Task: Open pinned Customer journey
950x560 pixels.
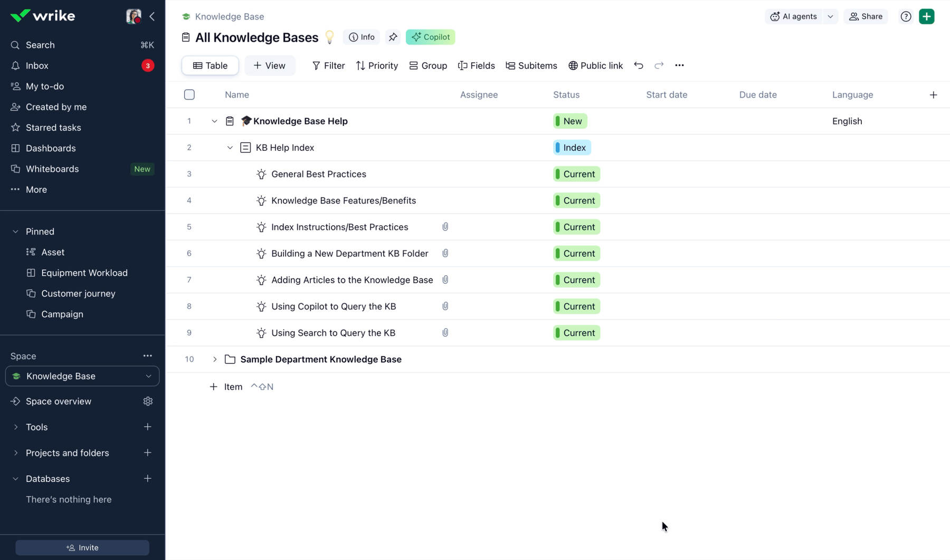Action: [x=78, y=293]
